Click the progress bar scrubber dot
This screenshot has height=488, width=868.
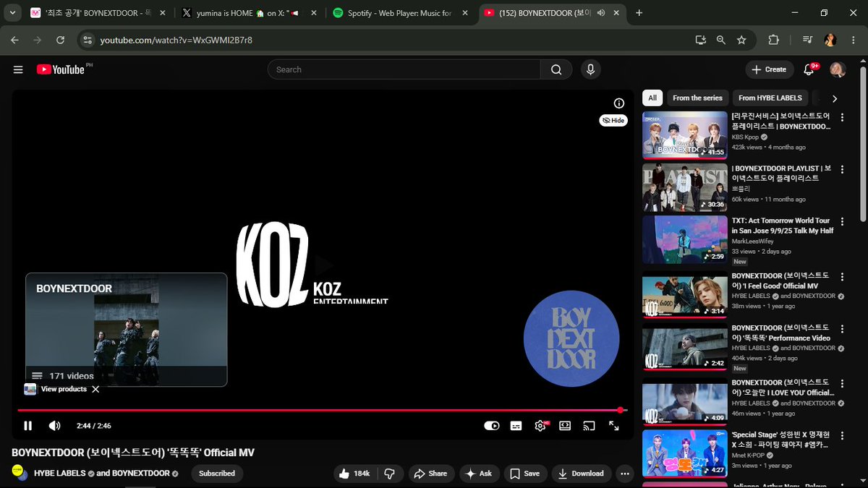tap(620, 410)
